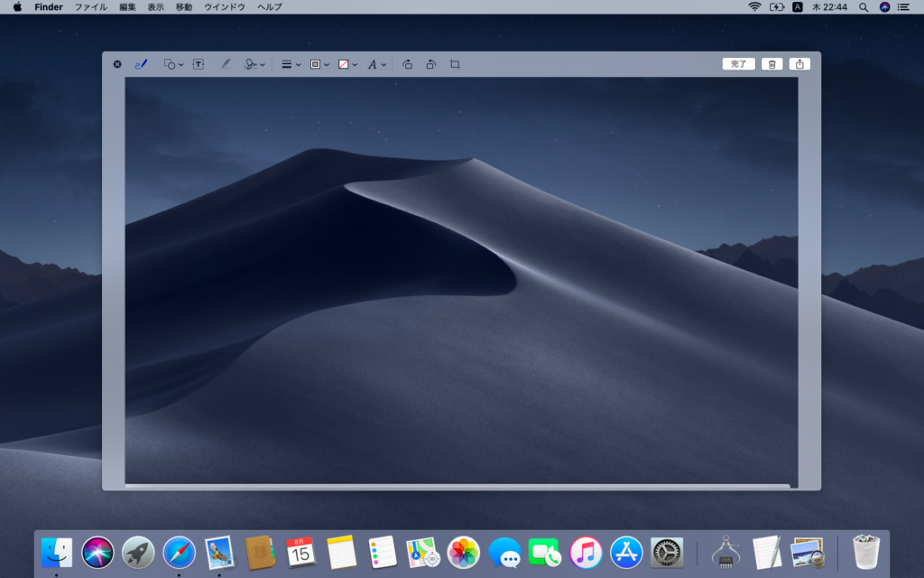Open Photos from the Dock
Image resolution: width=924 pixels, height=578 pixels.
pos(463,553)
